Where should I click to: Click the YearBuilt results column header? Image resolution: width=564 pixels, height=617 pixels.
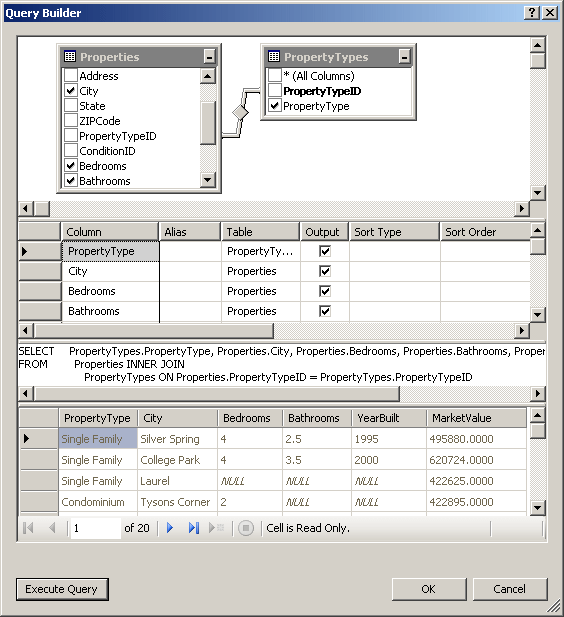click(388, 418)
